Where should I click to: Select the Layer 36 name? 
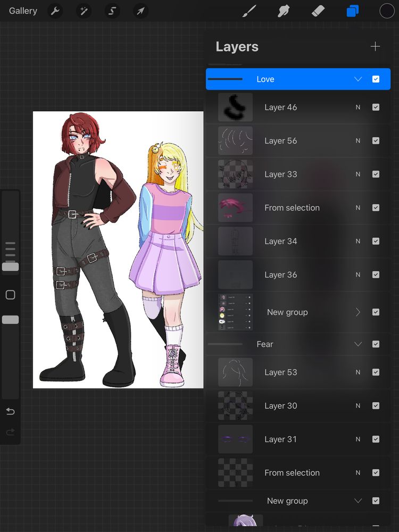click(280, 275)
